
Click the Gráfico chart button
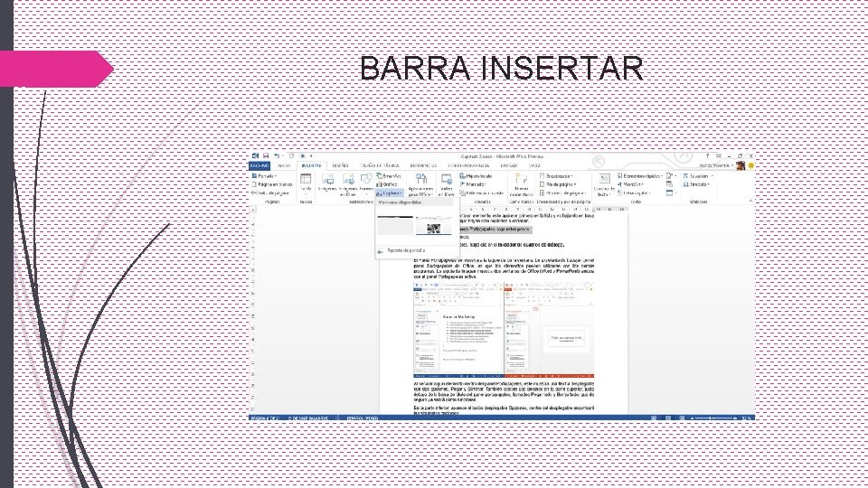coord(388,184)
